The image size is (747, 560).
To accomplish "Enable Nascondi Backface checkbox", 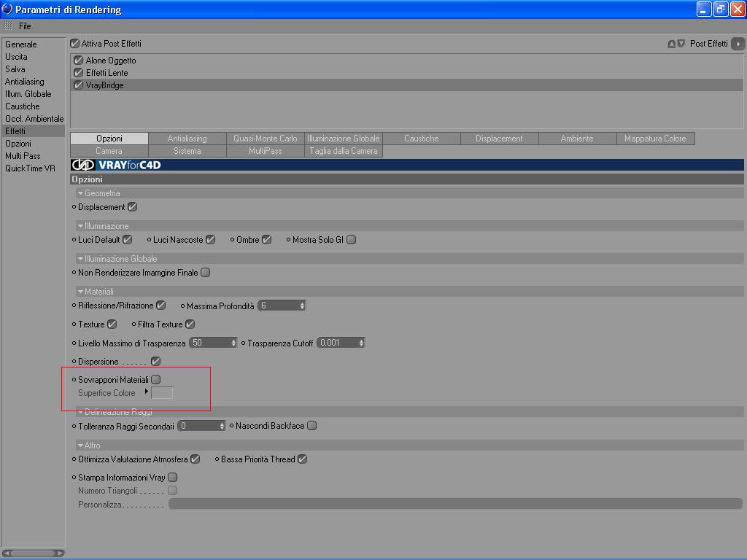I will 312,426.
